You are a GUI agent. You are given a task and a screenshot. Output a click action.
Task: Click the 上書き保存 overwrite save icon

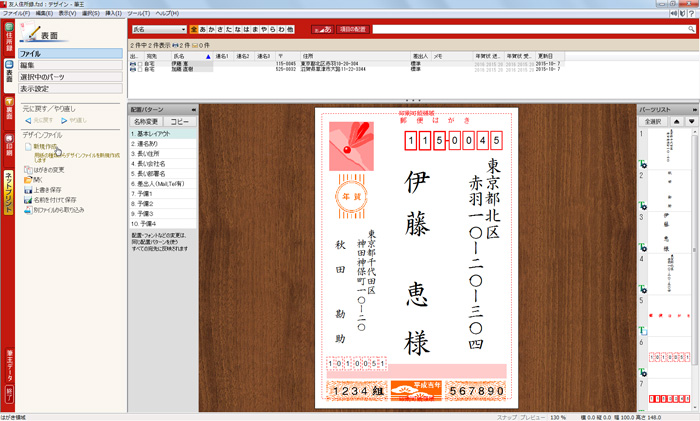27,189
